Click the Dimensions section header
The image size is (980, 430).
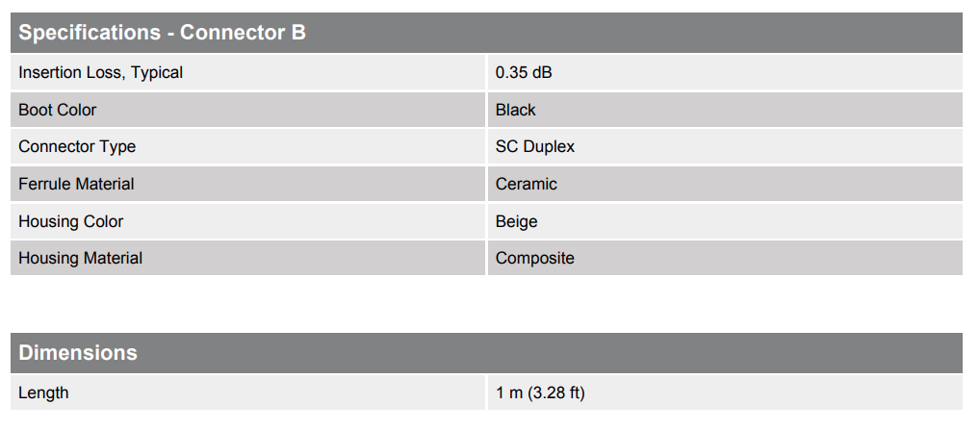[x=78, y=352]
